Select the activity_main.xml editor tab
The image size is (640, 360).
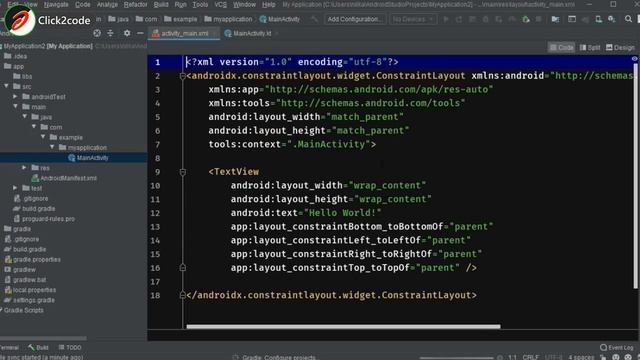[184, 33]
